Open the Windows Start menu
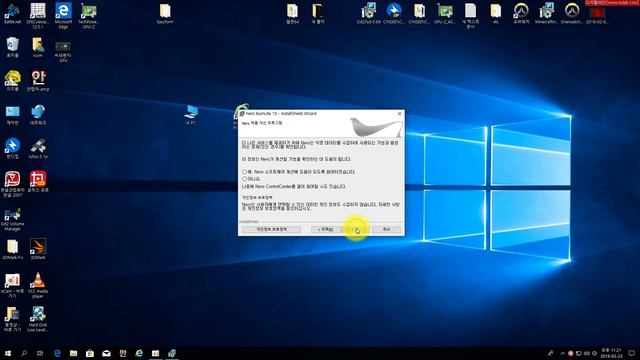Image resolution: width=640 pixels, height=360 pixels. 8,353
